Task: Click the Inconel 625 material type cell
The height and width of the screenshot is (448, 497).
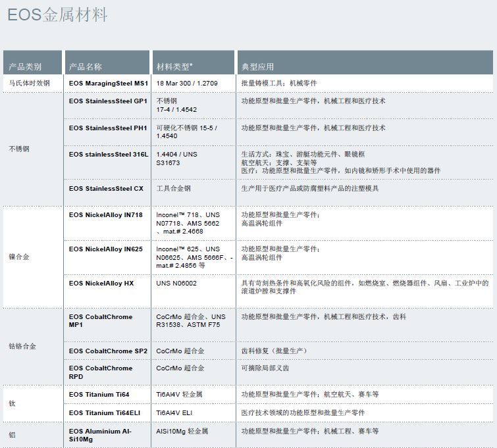Action: click(194, 257)
